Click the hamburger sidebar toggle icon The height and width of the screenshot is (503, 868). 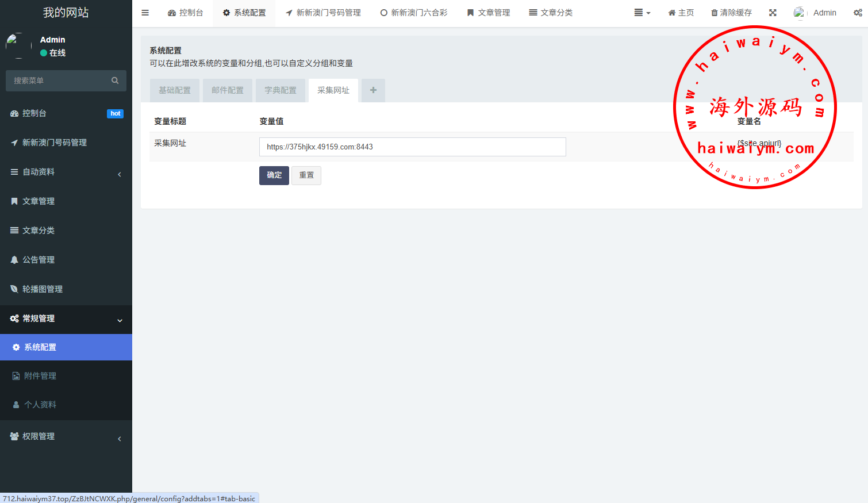tap(145, 13)
